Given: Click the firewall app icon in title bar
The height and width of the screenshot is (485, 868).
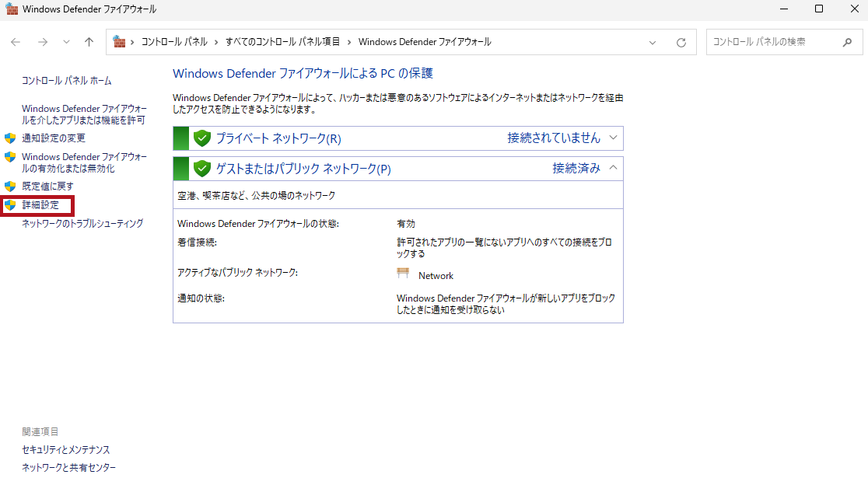Looking at the screenshot, I should 12,9.
